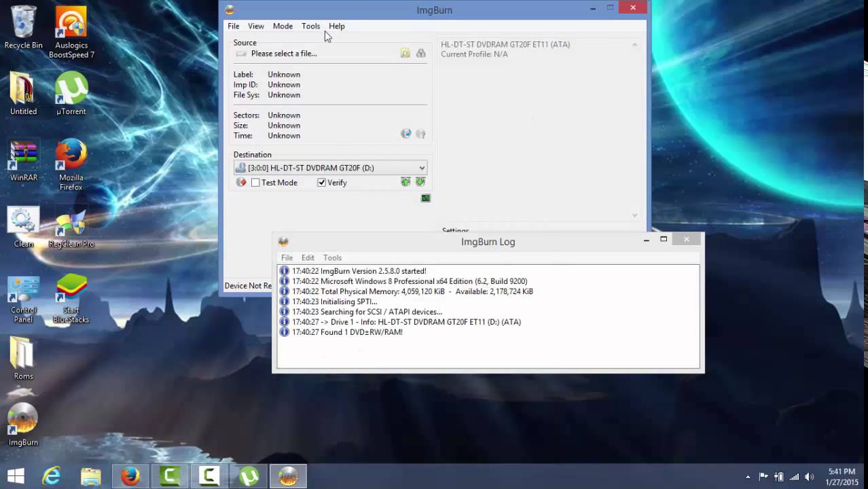Image resolution: width=868 pixels, height=489 pixels.
Task: Switch to Firefox in the taskbar
Action: pyautogui.click(x=130, y=476)
